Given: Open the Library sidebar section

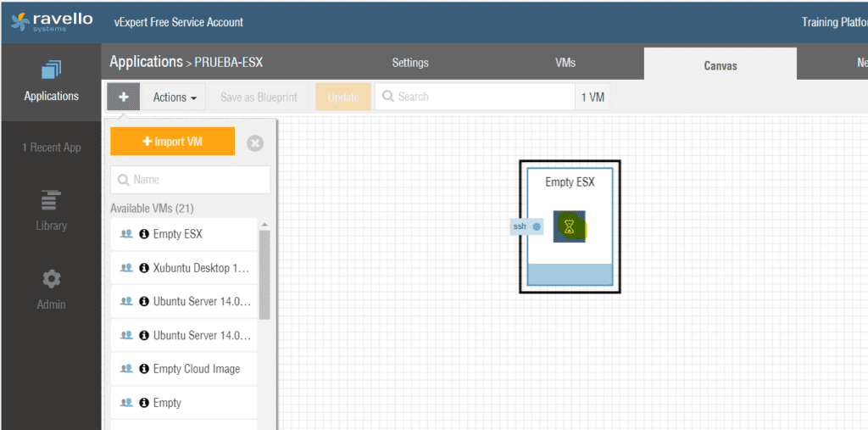Looking at the screenshot, I should pos(52,210).
